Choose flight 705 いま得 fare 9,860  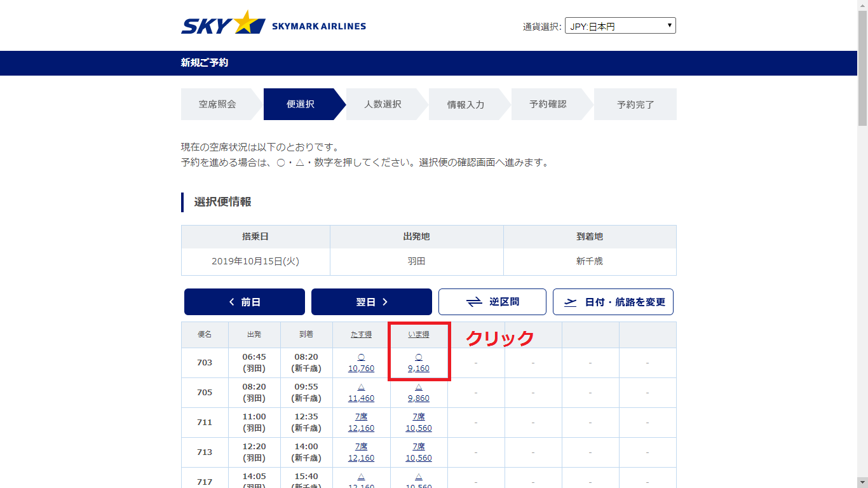[419, 398]
